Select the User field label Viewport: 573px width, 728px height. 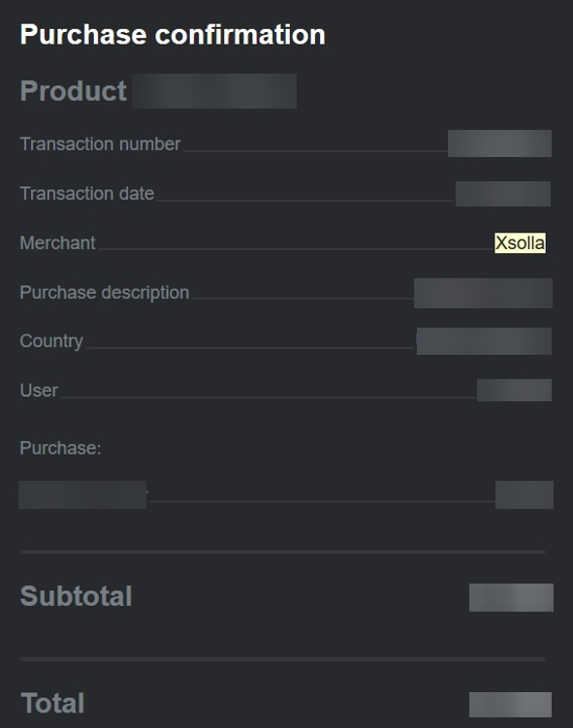[39, 391]
